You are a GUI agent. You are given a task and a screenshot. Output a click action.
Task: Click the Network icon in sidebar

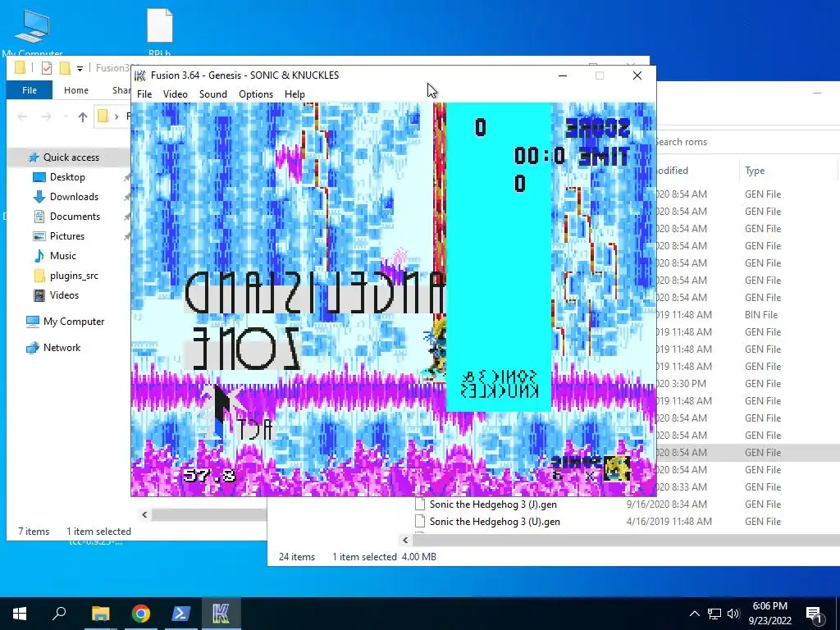pos(33,348)
